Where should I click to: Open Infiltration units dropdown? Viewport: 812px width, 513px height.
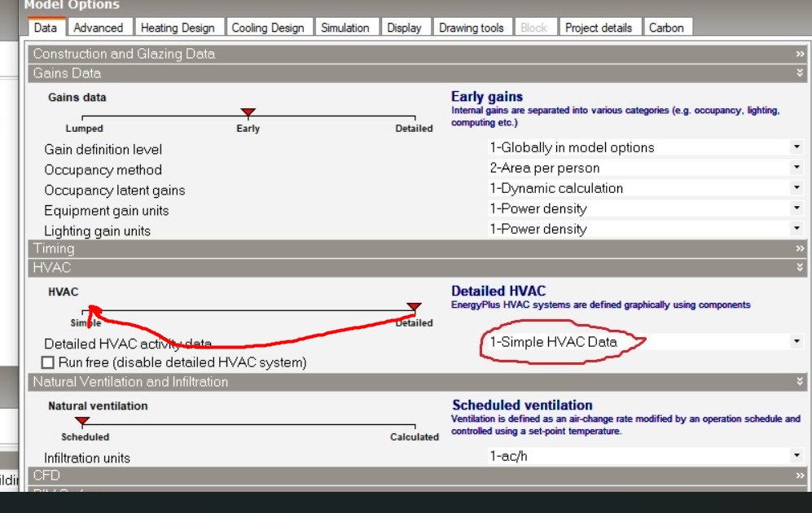[797, 455]
